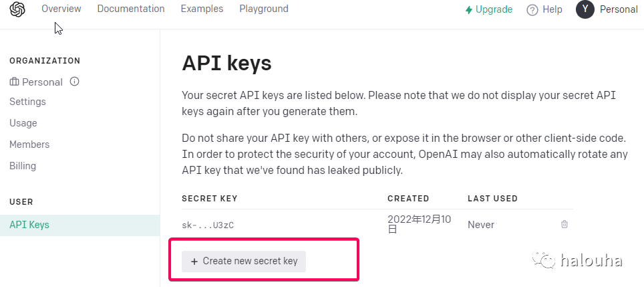Switch to the Playground page

coord(264,9)
